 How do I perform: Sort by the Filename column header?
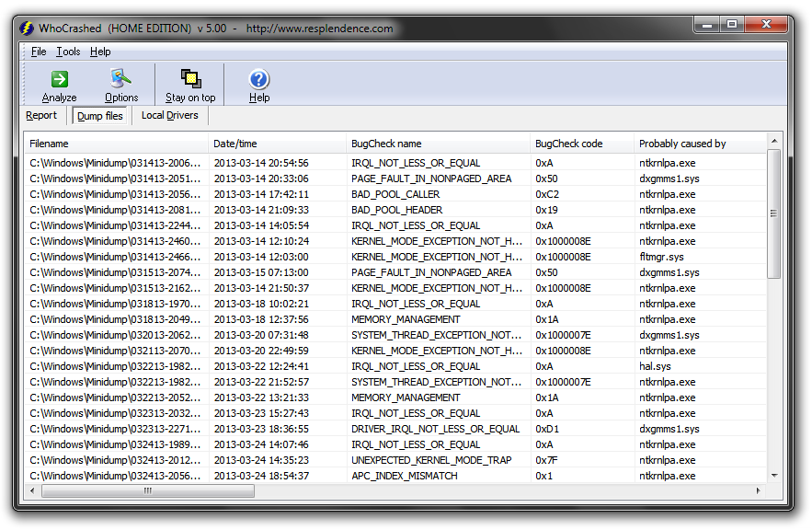[x=117, y=144]
